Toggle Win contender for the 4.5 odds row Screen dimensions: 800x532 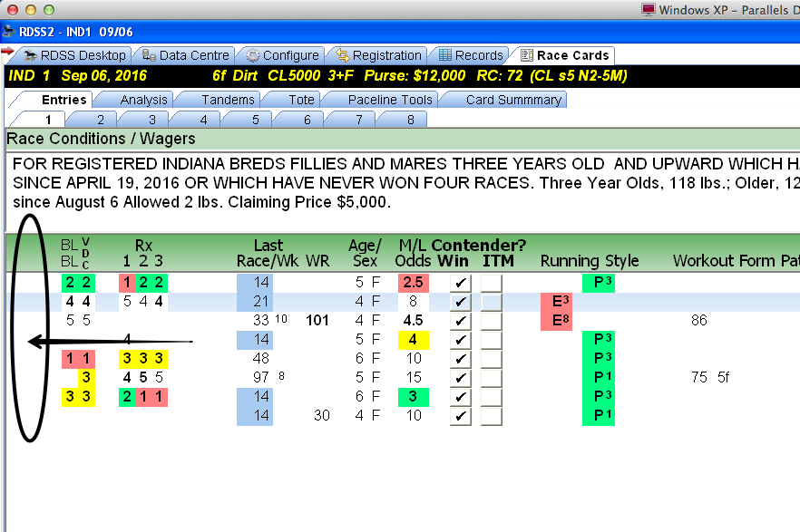460,321
